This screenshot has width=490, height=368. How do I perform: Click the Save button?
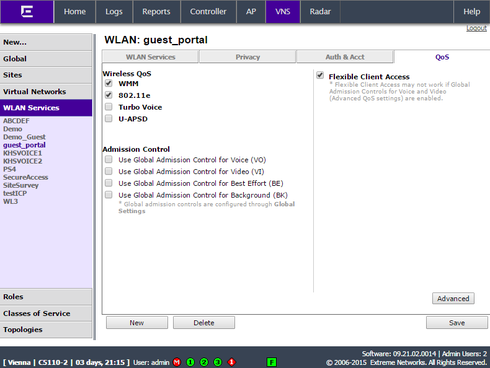coord(457,323)
